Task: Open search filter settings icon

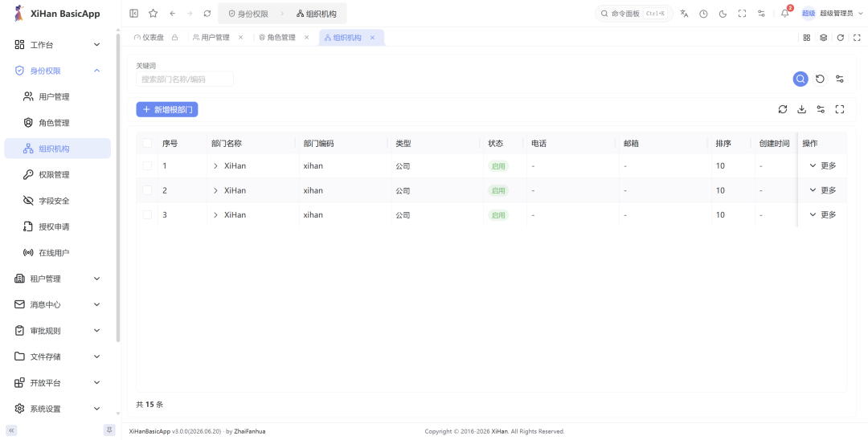Action: point(840,79)
